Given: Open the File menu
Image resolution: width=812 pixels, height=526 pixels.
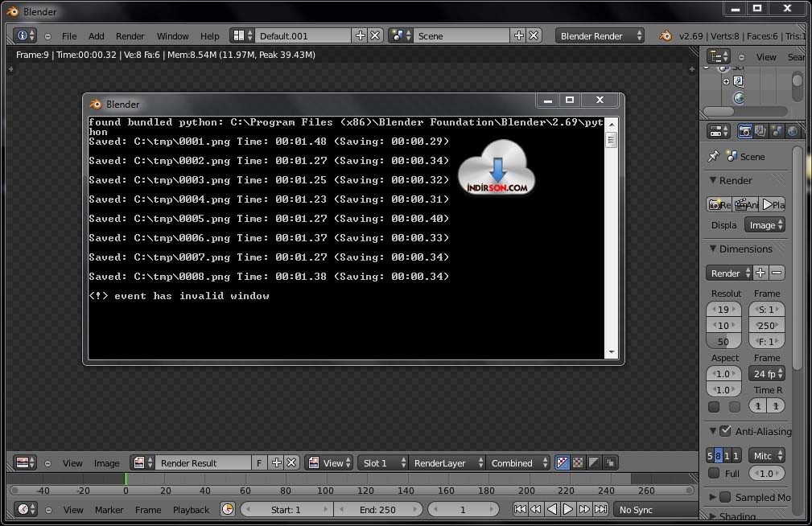Looking at the screenshot, I should [69, 36].
